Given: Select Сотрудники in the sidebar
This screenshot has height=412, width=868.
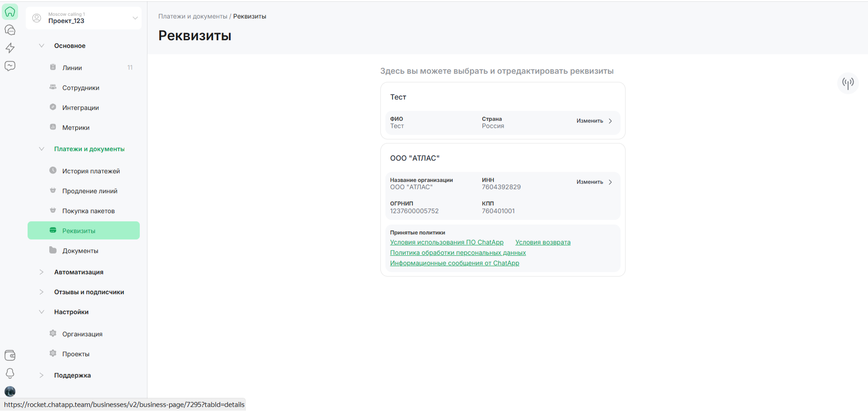Looking at the screenshot, I should 81,88.
